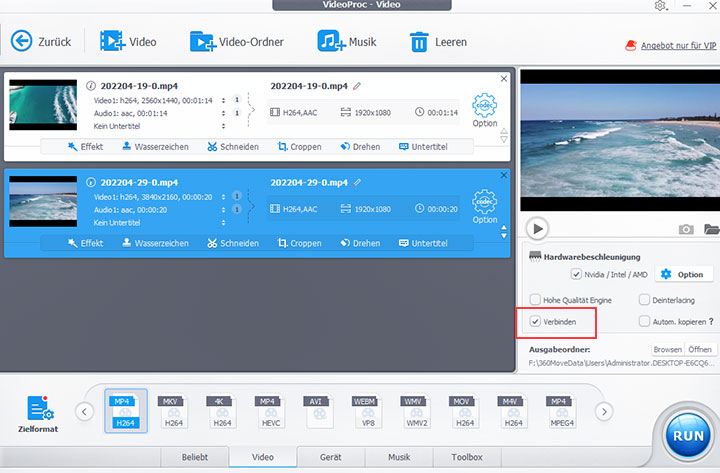Remove 202204-29-0.mp4 from the list
The height and width of the screenshot is (473, 720).
pyautogui.click(x=504, y=175)
